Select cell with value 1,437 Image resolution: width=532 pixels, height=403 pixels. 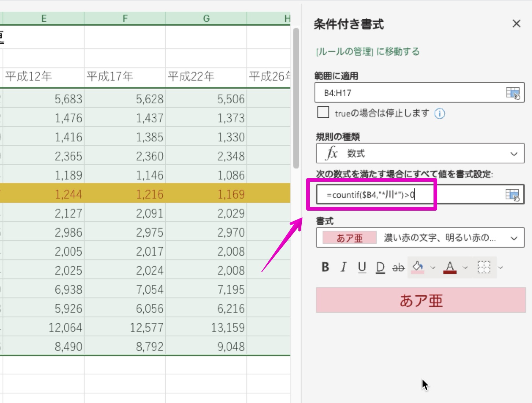(125, 118)
